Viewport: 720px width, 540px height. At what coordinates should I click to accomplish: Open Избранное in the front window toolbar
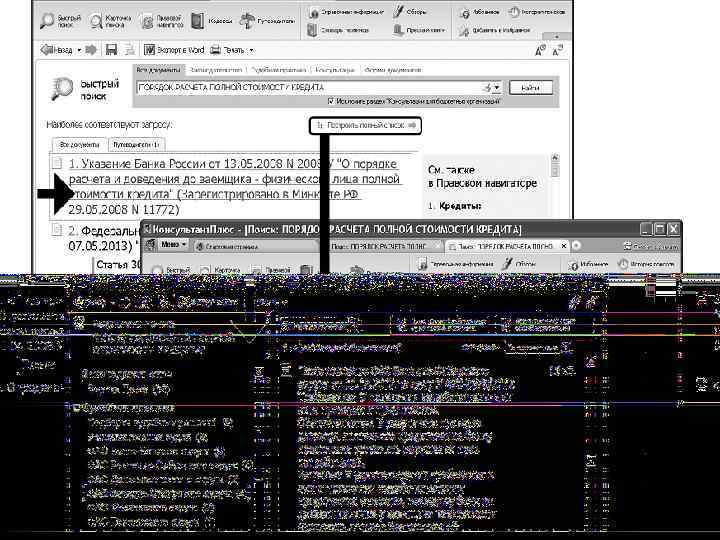[589, 264]
